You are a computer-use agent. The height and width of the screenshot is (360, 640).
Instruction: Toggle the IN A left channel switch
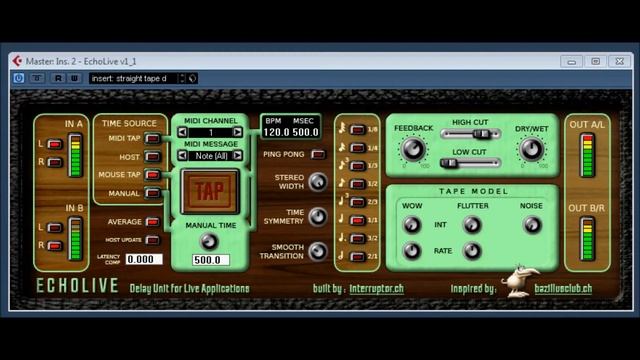(x=54, y=144)
